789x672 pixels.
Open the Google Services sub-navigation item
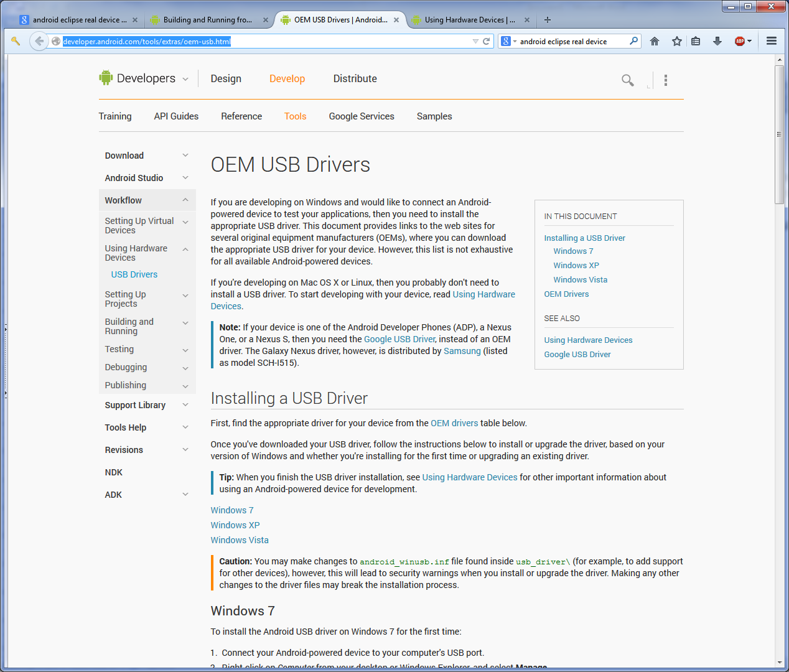click(x=362, y=116)
